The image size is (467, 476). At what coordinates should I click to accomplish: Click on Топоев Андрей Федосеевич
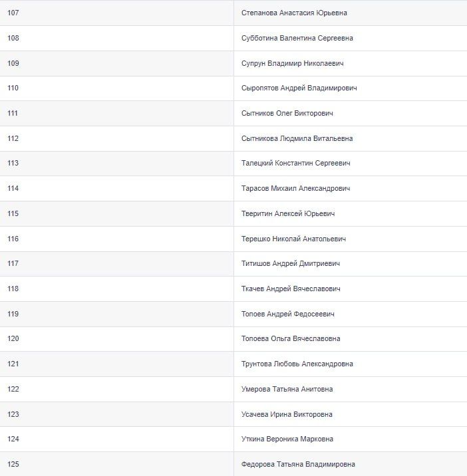pos(287,314)
